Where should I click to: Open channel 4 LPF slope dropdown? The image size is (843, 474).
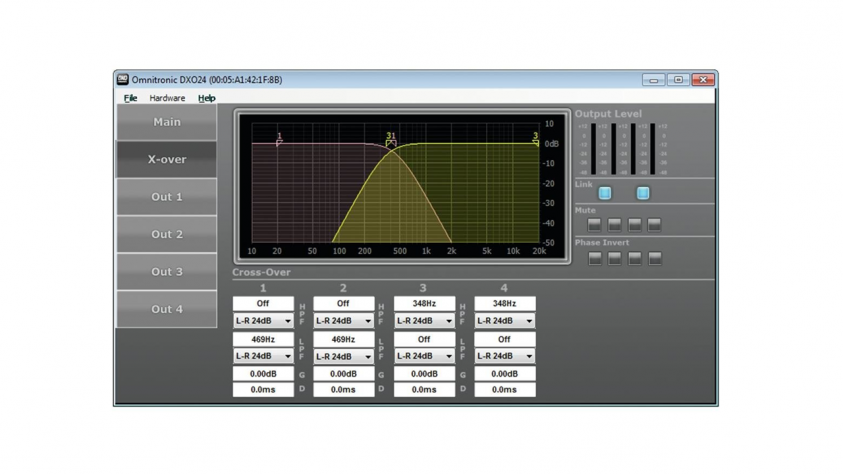click(x=505, y=356)
